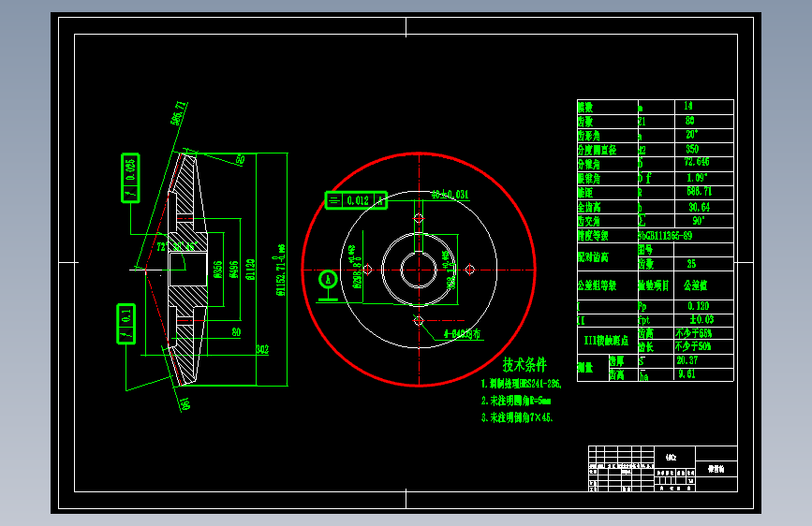Select the III contact pattern row label
812x526 pixels.
pos(606,340)
